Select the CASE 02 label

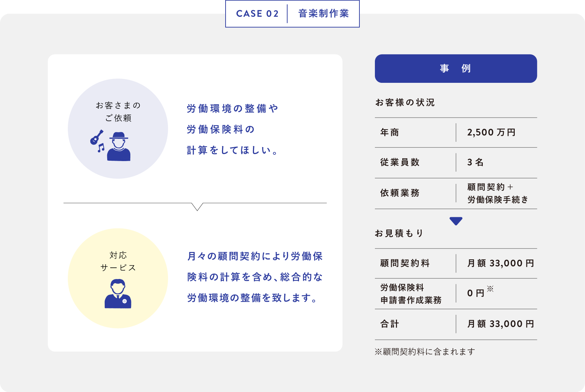coord(257,14)
